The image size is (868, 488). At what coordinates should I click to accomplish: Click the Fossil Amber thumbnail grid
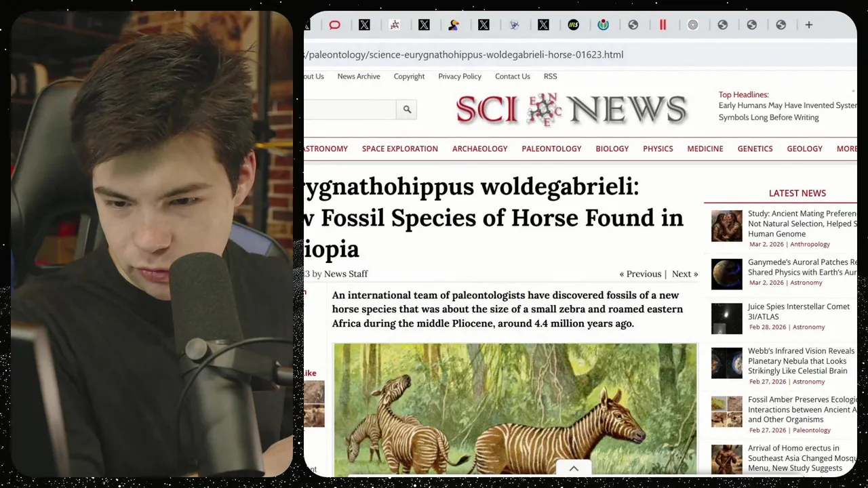(726, 412)
